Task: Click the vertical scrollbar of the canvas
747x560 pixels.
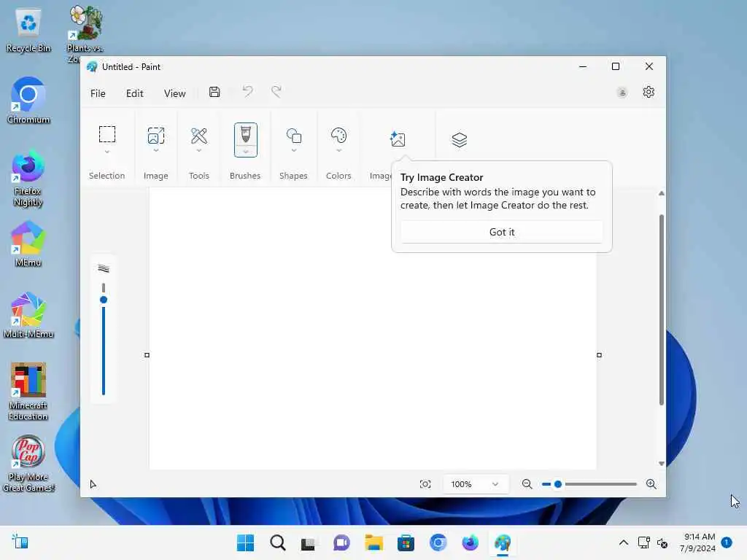Action: 661,309
